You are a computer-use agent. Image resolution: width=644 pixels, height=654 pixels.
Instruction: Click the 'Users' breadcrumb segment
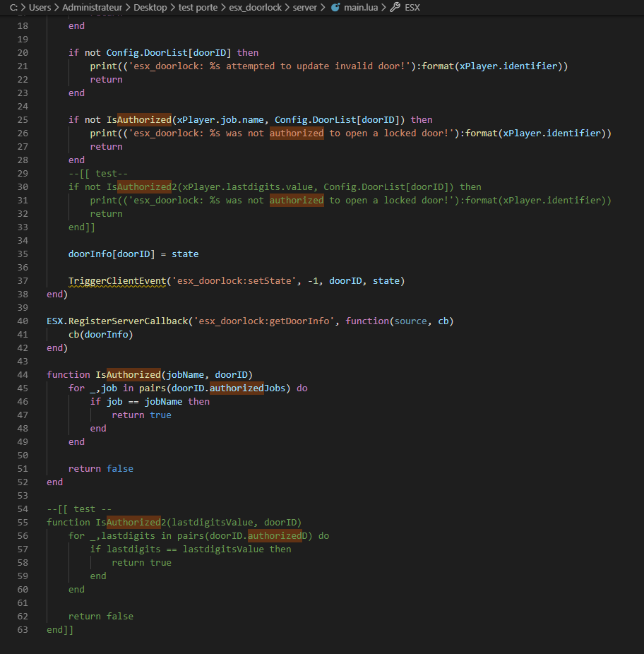(x=40, y=8)
